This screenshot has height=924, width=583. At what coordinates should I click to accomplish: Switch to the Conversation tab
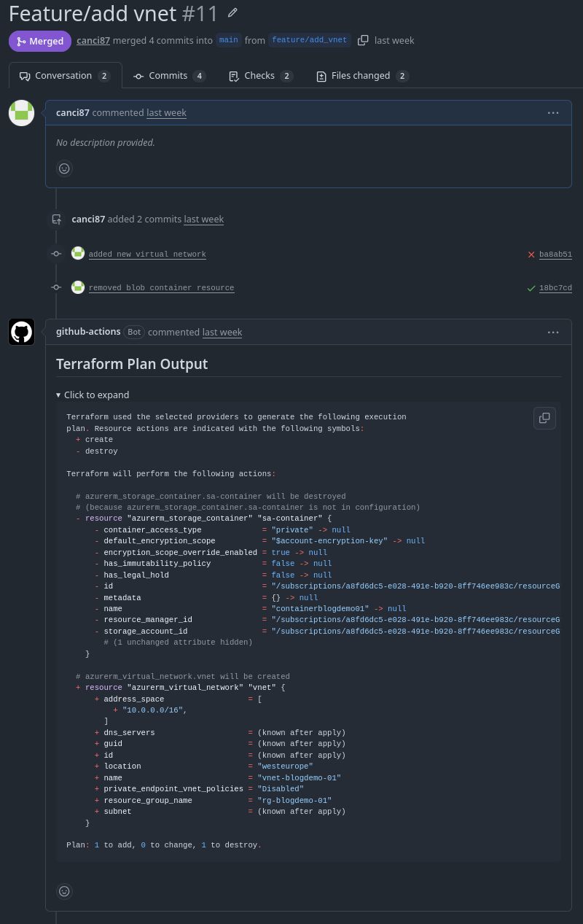(65, 76)
